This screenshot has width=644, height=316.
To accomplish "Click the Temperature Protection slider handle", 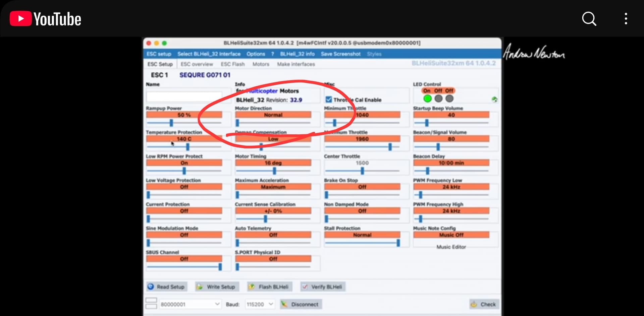I will point(188,147).
